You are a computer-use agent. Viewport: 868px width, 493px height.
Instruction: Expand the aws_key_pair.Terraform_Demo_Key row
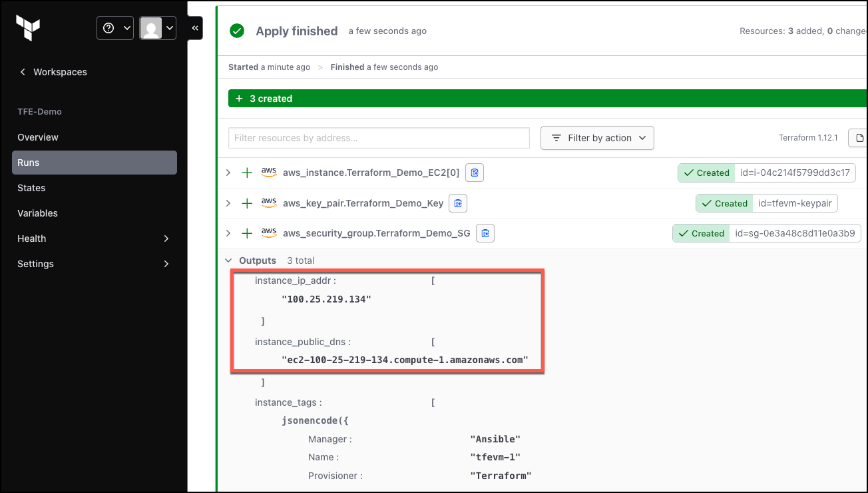(228, 203)
